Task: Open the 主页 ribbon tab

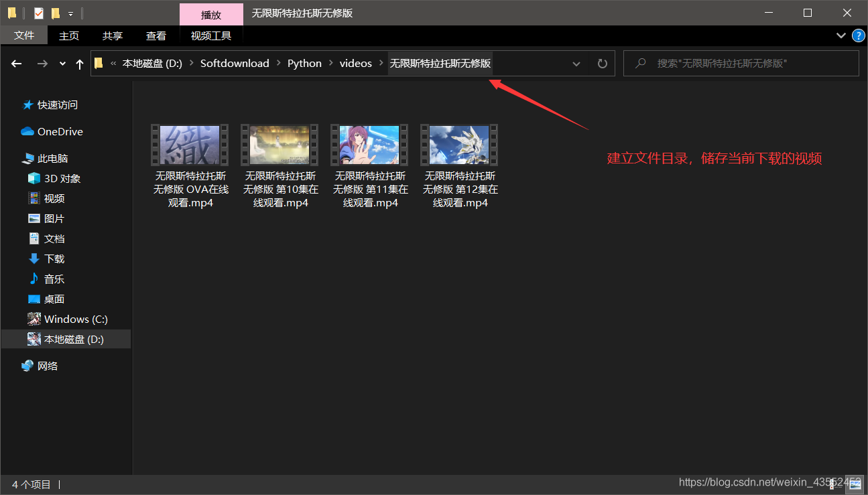Action: click(69, 36)
